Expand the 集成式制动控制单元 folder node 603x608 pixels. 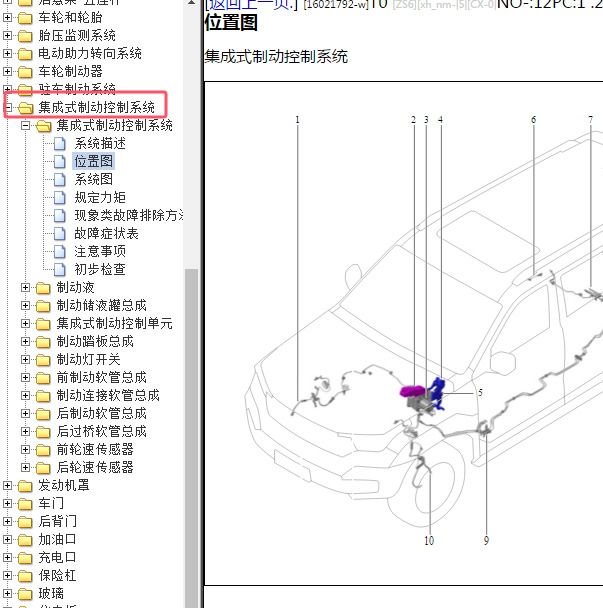tap(25, 323)
